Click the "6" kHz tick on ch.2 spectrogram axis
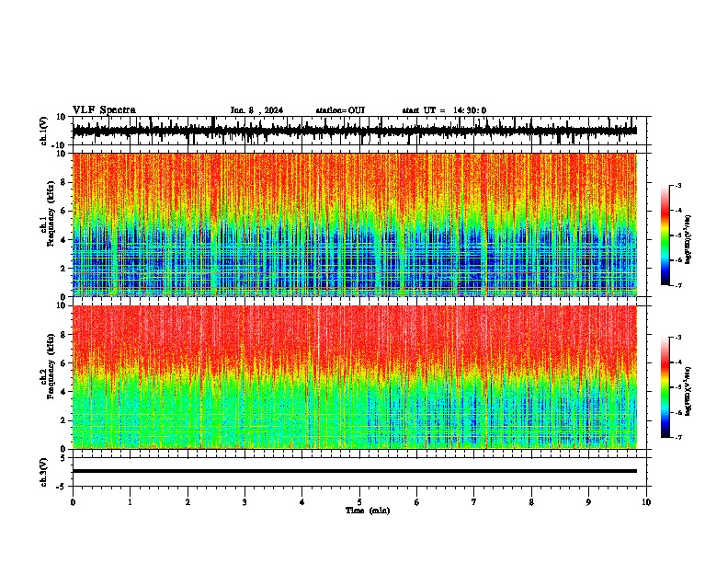Viewport: 728px width, 563px height. point(64,363)
